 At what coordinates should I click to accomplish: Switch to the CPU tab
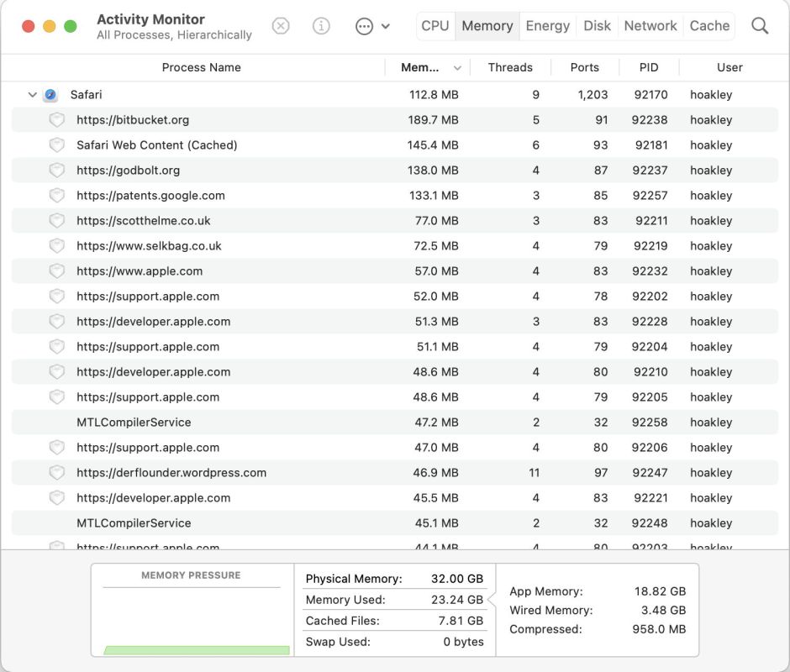pyautogui.click(x=435, y=26)
